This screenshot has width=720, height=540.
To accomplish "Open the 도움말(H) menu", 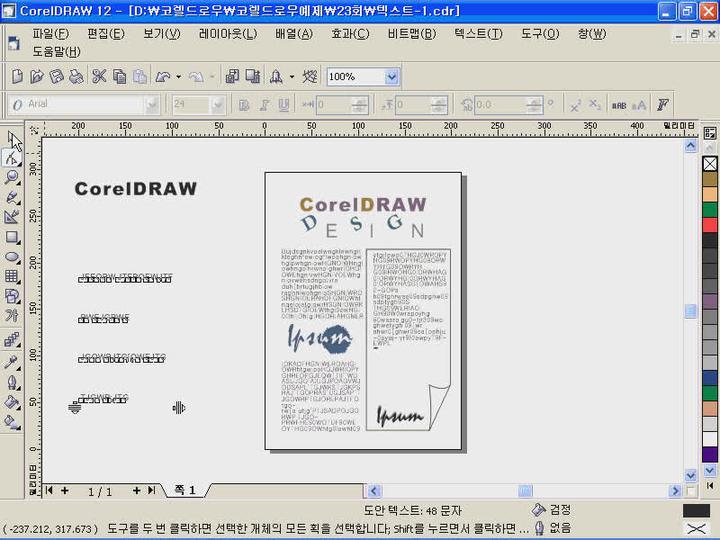I will pos(56,51).
